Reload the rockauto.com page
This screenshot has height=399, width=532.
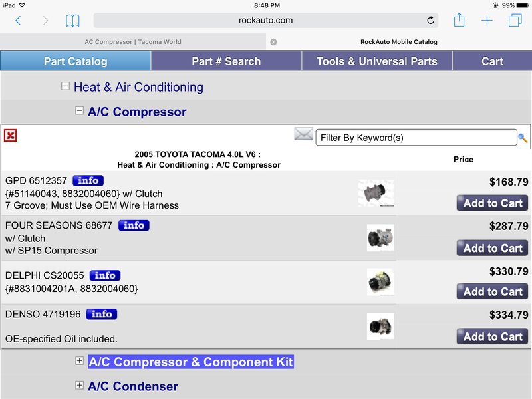430,21
